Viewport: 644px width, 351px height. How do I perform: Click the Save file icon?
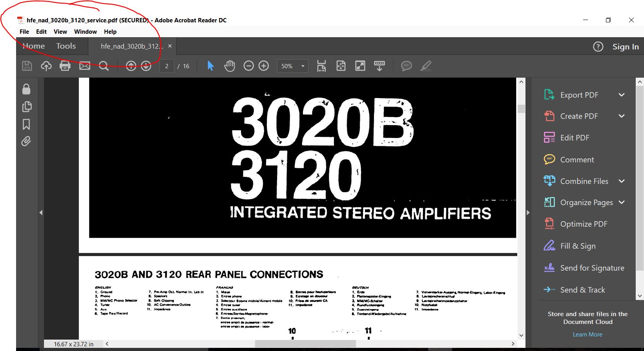coord(27,66)
